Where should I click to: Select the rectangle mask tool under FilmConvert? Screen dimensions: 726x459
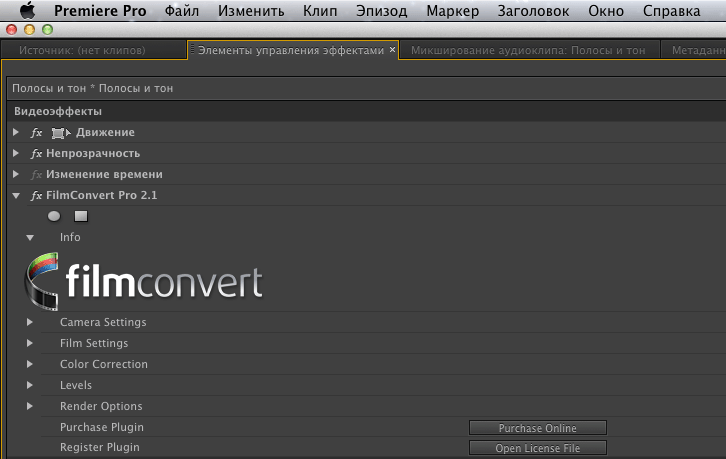(81, 216)
